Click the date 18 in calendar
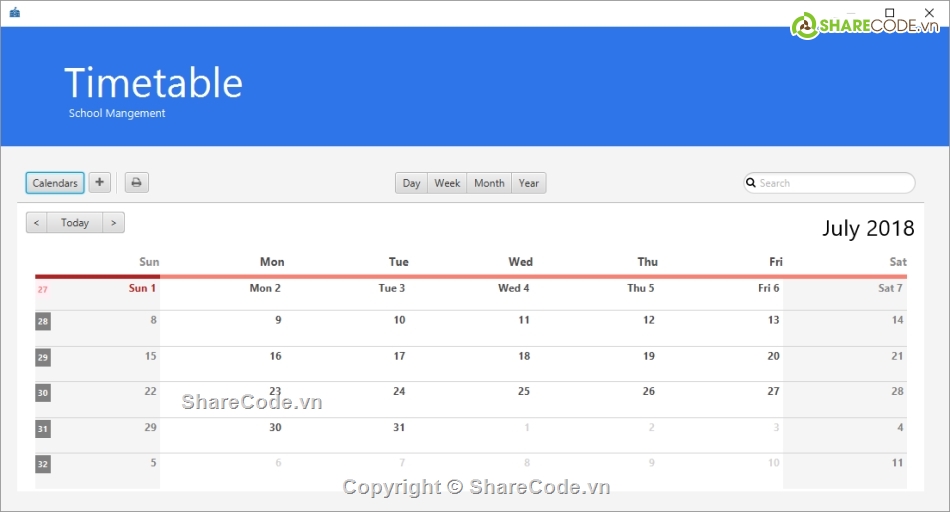The width and height of the screenshot is (950, 512). (x=524, y=356)
